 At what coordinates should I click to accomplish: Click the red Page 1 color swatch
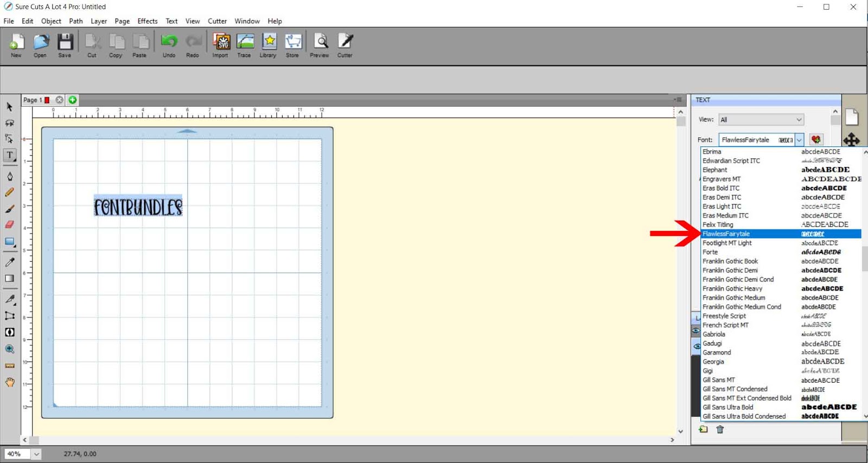(47, 100)
